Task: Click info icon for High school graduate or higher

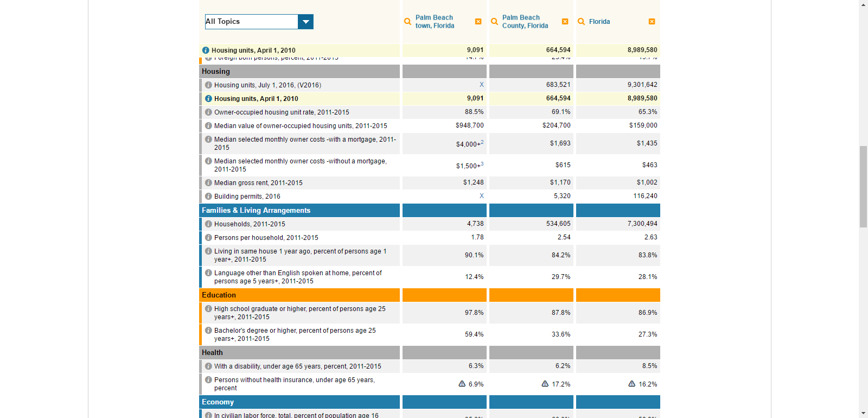Action: tap(208, 308)
